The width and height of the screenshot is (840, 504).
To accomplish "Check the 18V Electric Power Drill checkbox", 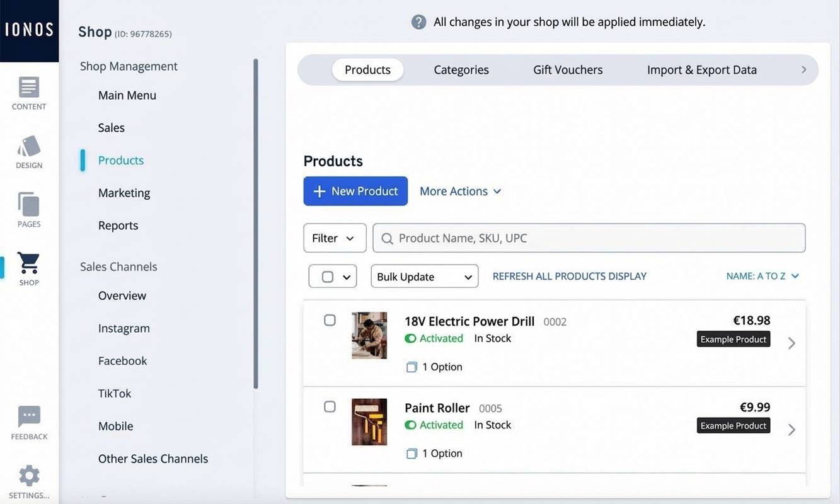I will coord(330,320).
